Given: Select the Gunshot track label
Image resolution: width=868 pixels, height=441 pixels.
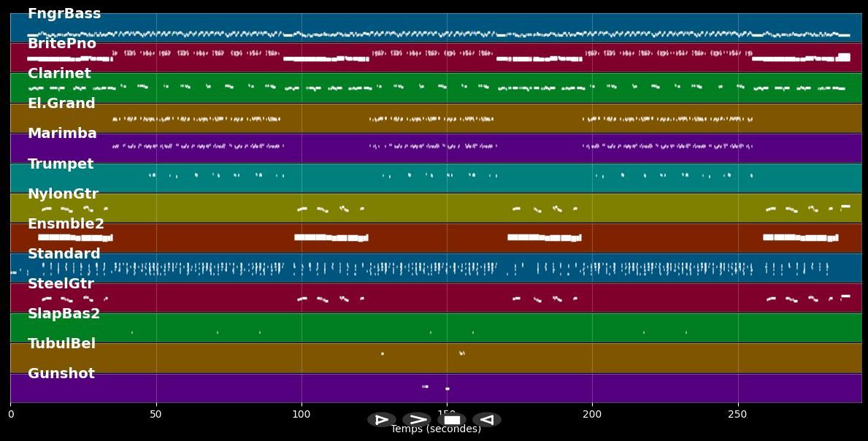Looking at the screenshot, I should tap(61, 373).
